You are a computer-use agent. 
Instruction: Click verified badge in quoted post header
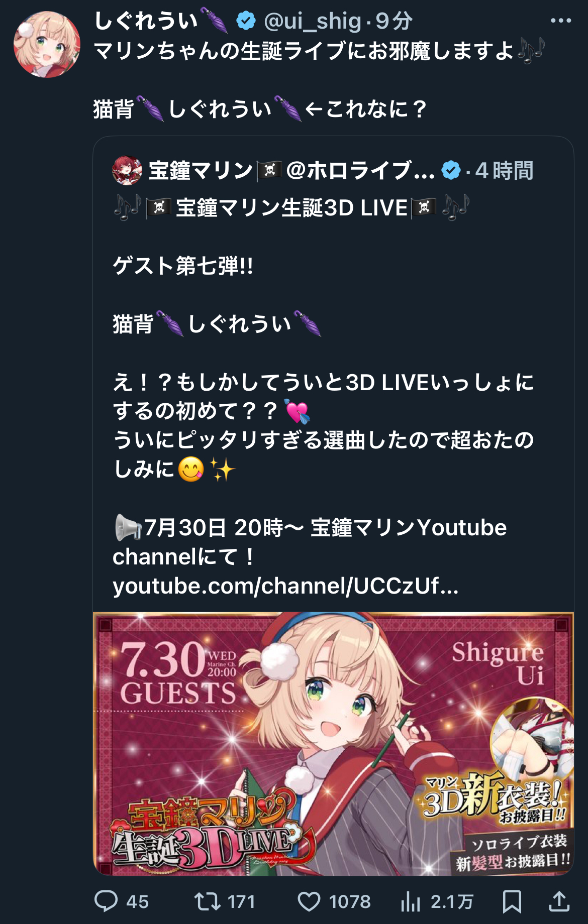pos(451,171)
